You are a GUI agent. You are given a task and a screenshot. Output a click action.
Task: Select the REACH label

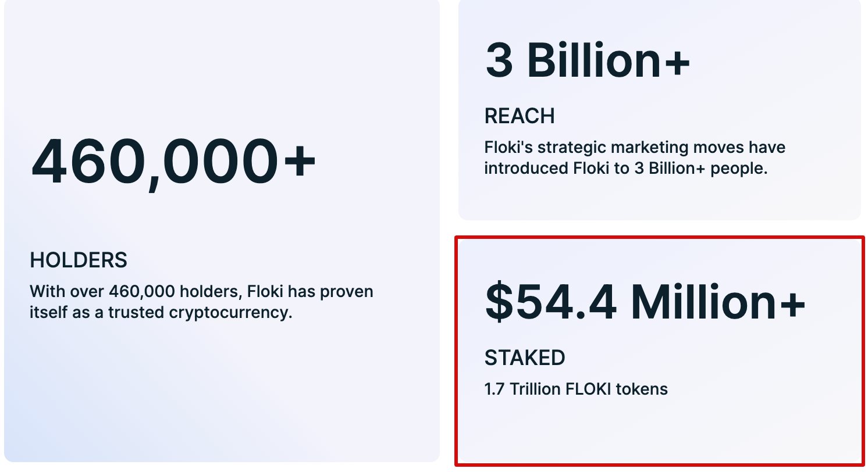[520, 116]
